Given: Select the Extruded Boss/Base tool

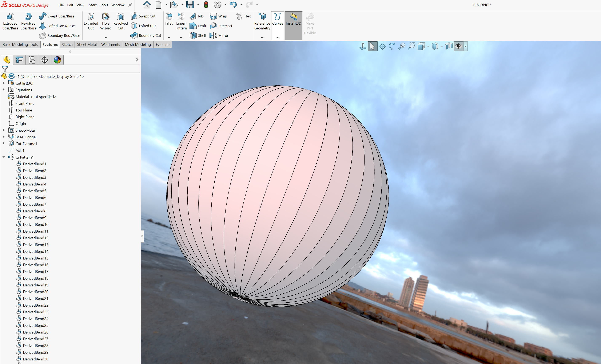Looking at the screenshot, I should pos(10,21).
